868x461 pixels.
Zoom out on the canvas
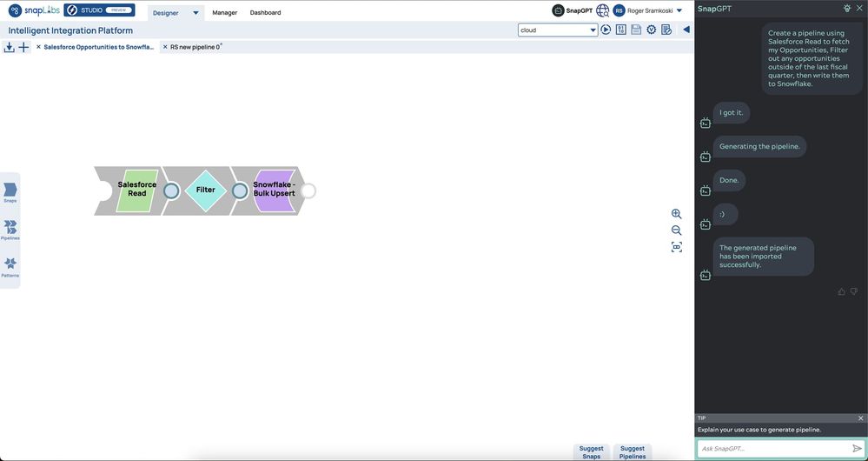point(677,230)
